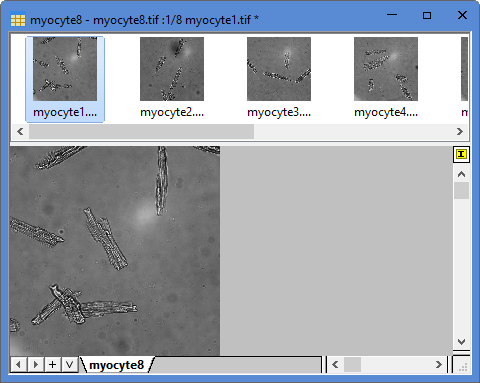Click the vertical scrollbar down arrow
The height and width of the screenshot is (383, 480).
pyautogui.click(x=461, y=342)
